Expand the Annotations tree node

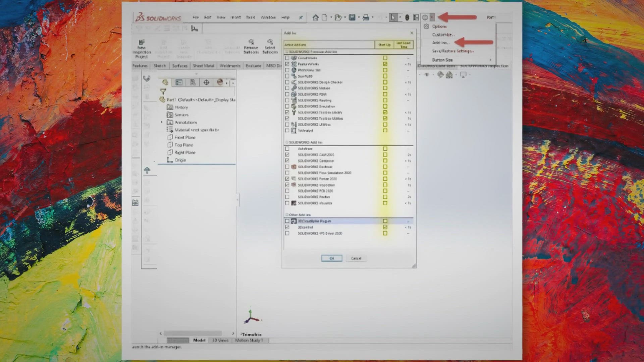coord(162,122)
